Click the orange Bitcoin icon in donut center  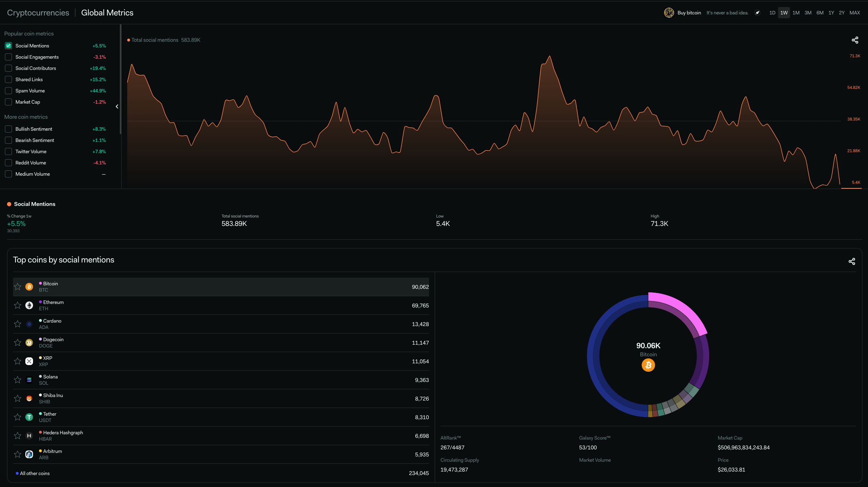(x=648, y=365)
